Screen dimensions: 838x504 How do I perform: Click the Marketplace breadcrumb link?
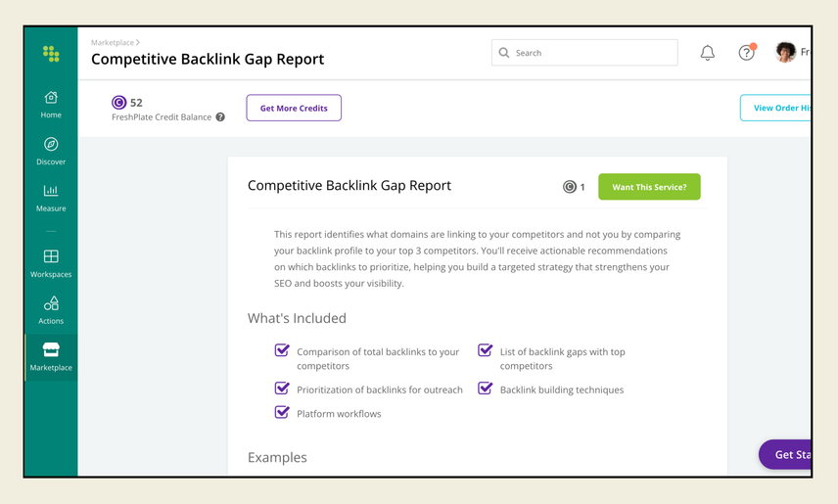113,42
